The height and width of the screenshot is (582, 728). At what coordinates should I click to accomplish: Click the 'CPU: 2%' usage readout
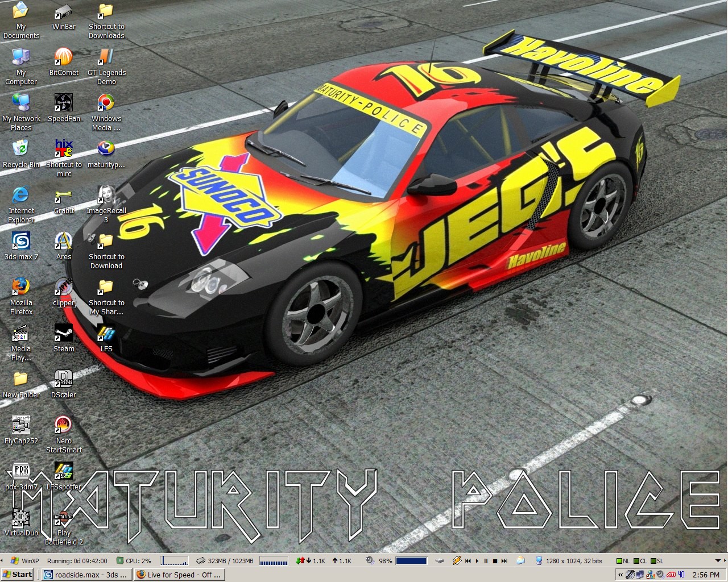click(138, 561)
